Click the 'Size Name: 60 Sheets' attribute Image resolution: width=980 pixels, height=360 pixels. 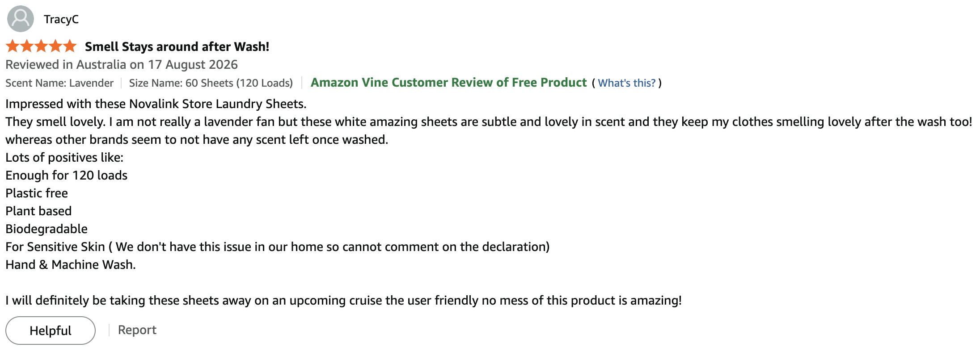coord(211,83)
